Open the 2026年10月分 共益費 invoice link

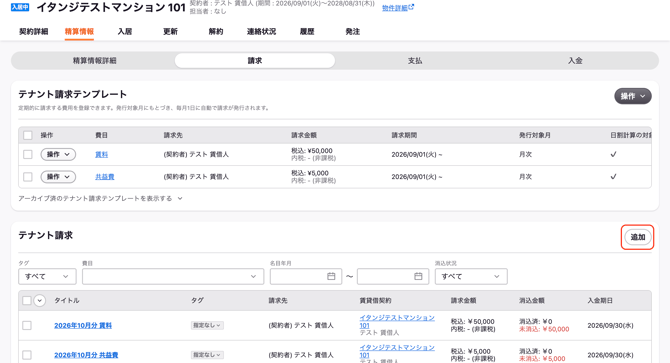(86, 355)
